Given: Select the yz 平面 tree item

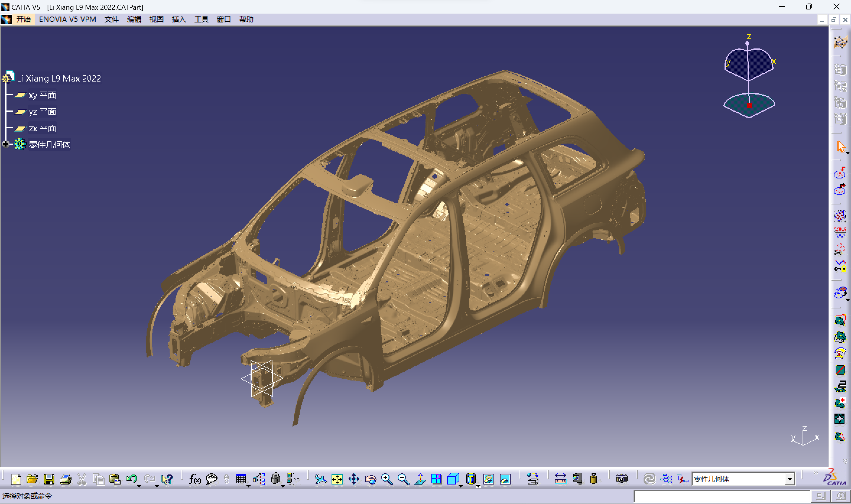Looking at the screenshot, I should click(x=42, y=112).
